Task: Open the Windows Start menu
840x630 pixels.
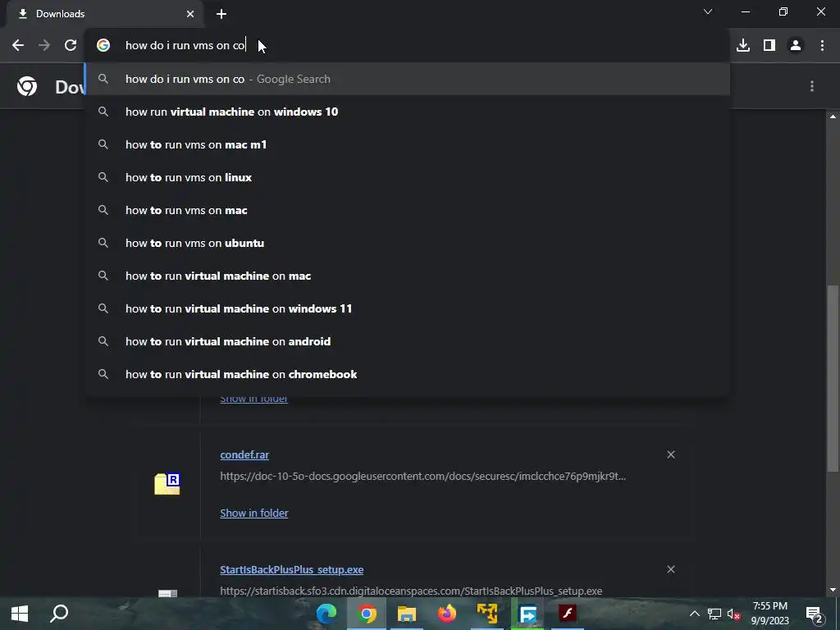Action: [20, 614]
